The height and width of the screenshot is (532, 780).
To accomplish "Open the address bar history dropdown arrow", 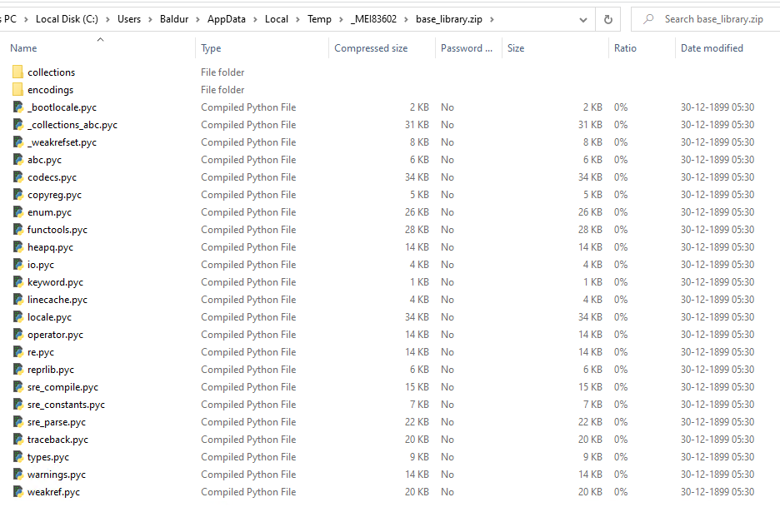I will click(x=583, y=19).
